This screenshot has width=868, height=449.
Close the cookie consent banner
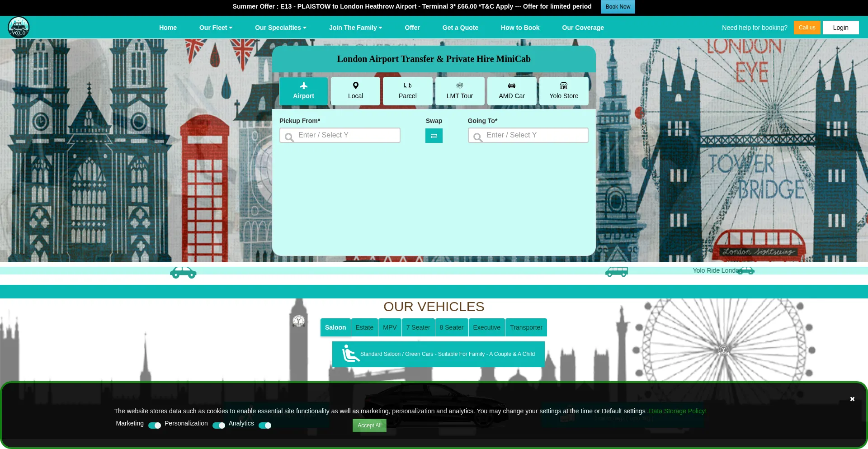coord(852,399)
